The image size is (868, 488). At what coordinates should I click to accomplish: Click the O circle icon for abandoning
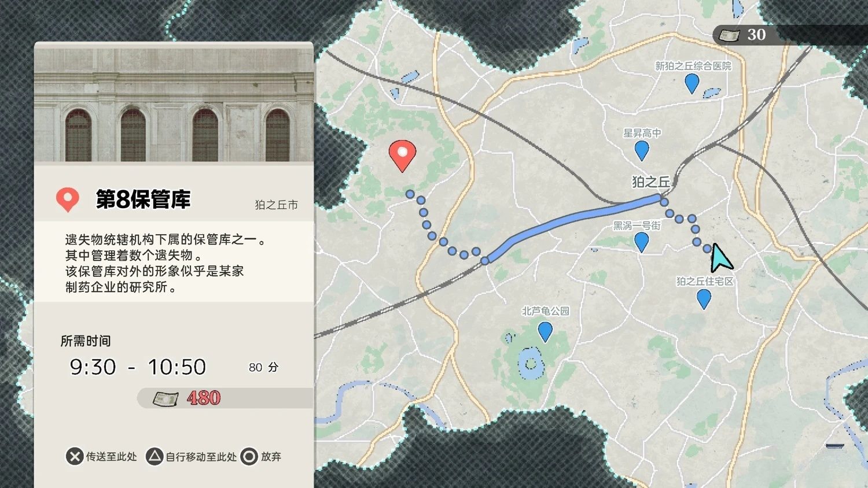(249, 456)
